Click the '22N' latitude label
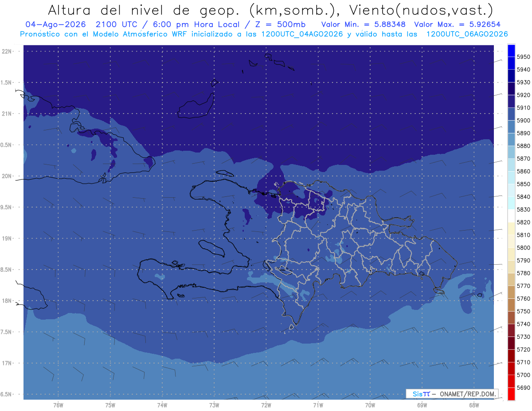The image size is (532, 411). point(7,51)
